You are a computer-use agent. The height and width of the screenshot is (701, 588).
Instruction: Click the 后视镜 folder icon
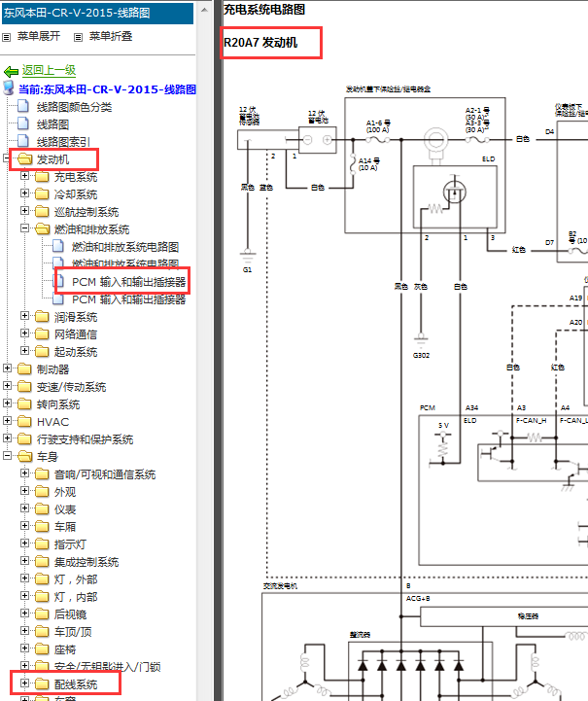click(x=42, y=614)
